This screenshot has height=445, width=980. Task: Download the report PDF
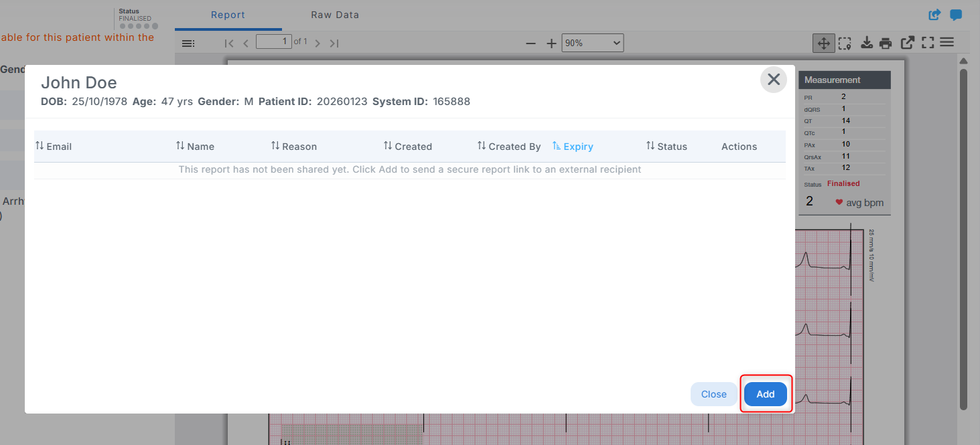[x=866, y=42]
